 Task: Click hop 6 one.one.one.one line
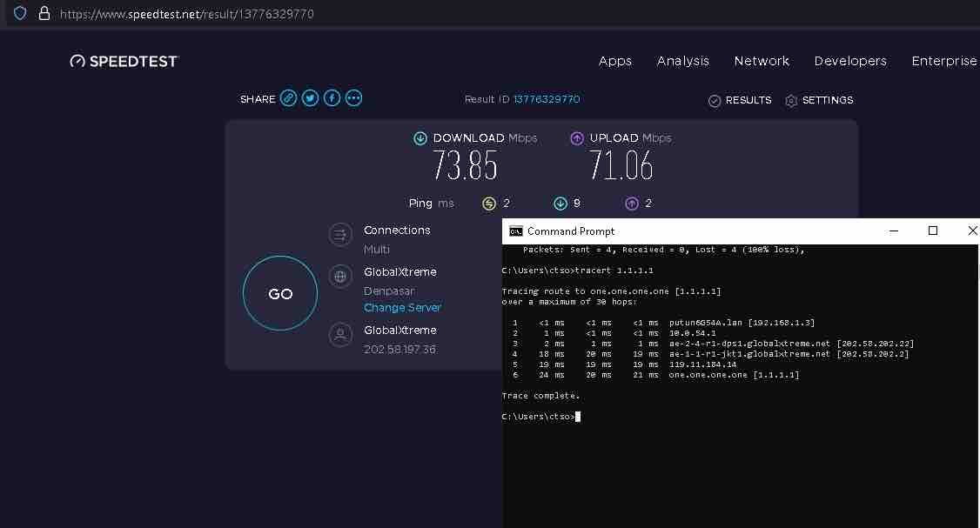[x=654, y=375]
